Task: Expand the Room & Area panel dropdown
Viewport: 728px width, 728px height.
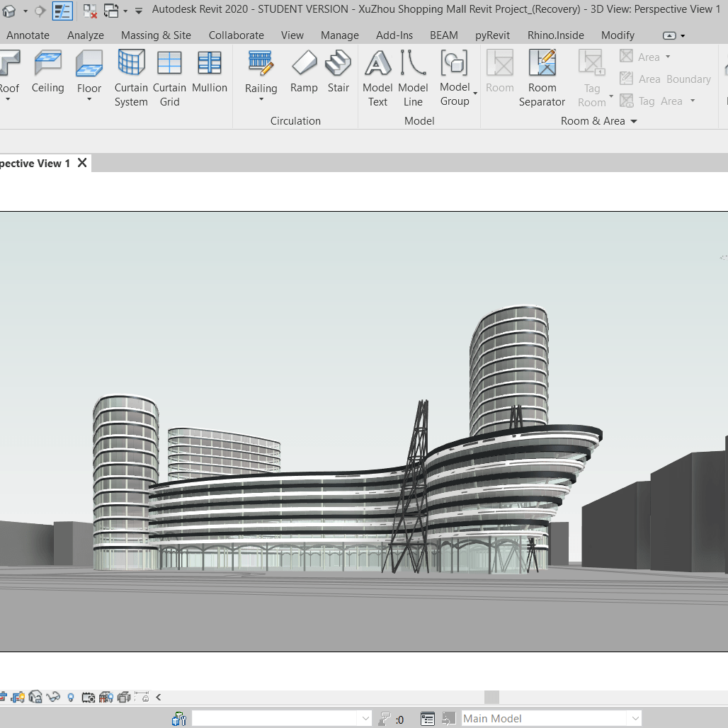Action: [634, 121]
